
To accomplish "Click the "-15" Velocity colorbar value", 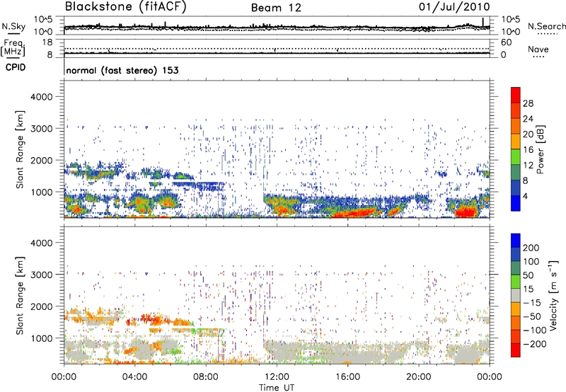I will 532,302.
